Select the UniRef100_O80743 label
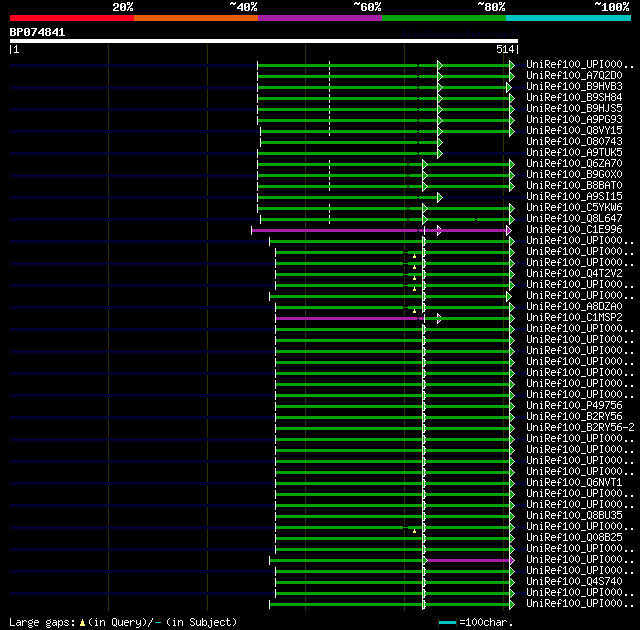The height and width of the screenshot is (630, 640). (x=574, y=142)
